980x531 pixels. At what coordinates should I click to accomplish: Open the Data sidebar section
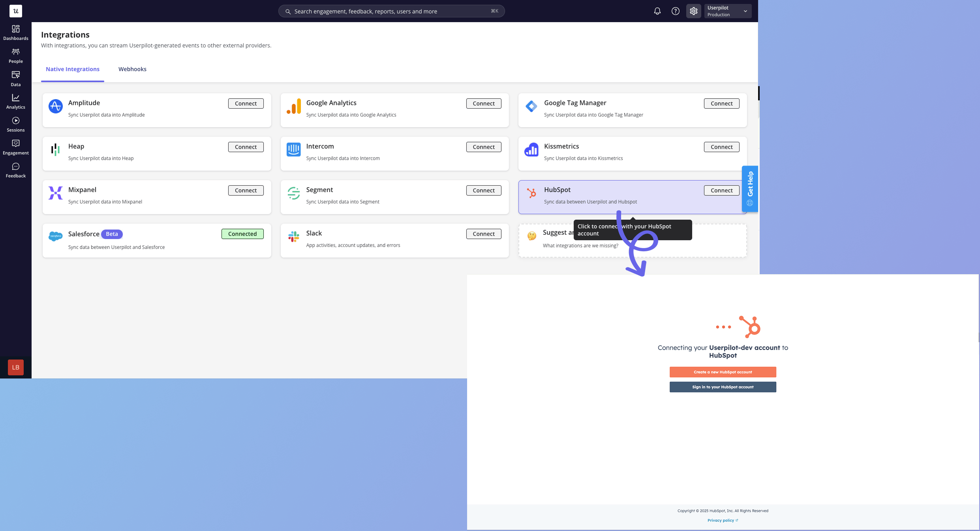click(16, 79)
